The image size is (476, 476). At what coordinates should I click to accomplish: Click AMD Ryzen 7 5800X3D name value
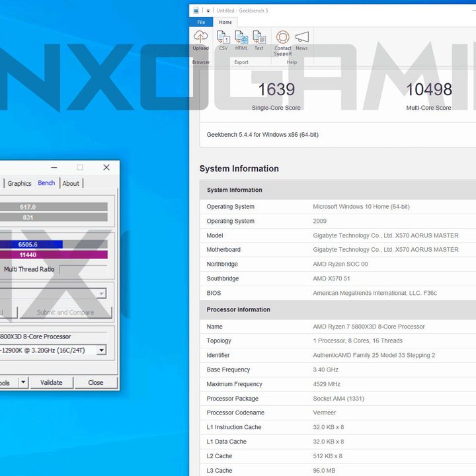point(369,327)
